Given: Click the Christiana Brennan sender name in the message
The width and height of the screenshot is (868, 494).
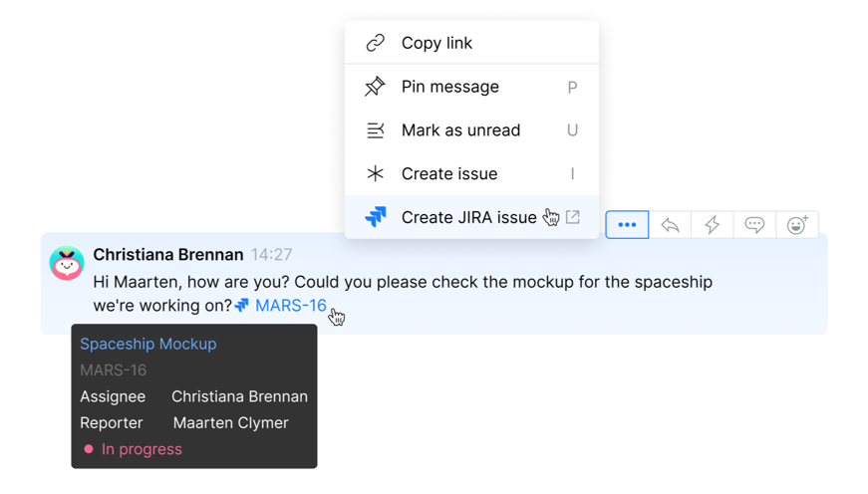Looking at the screenshot, I should [x=167, y=255].
